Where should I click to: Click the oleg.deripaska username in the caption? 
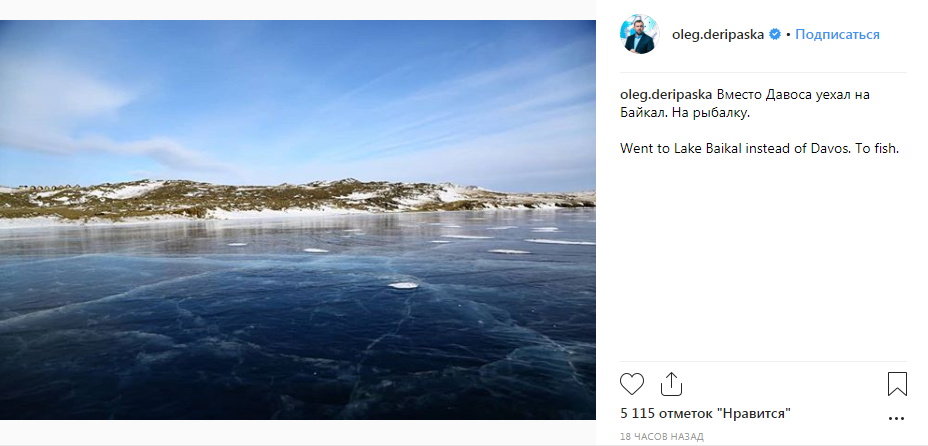click(x=666, y=95)
